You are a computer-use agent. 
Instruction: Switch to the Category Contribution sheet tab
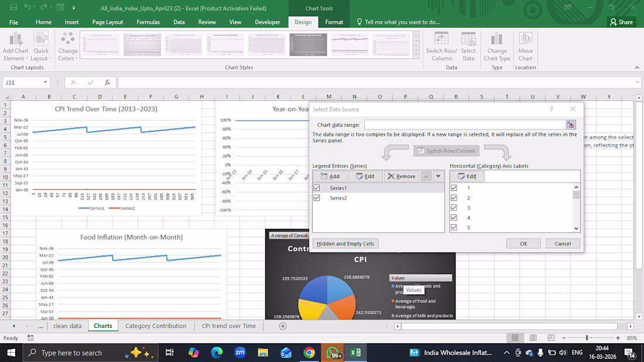[156, 326]
